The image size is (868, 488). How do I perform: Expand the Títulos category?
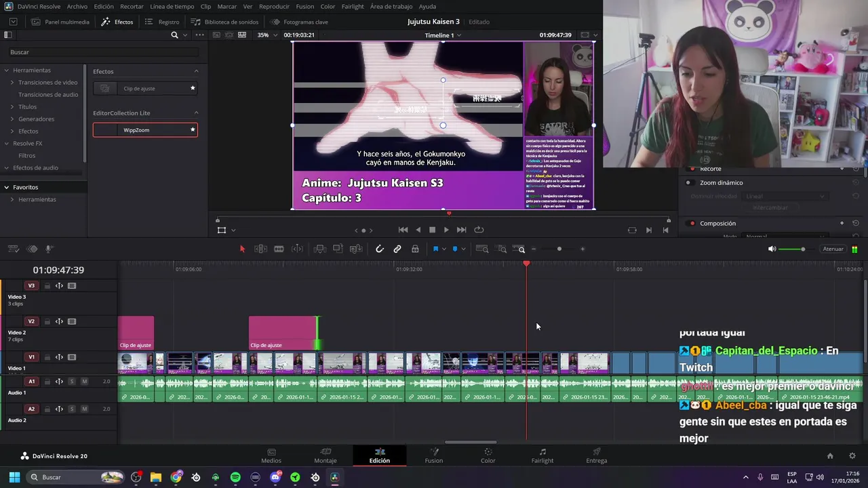pyautogui.click(x=12, y=106)
